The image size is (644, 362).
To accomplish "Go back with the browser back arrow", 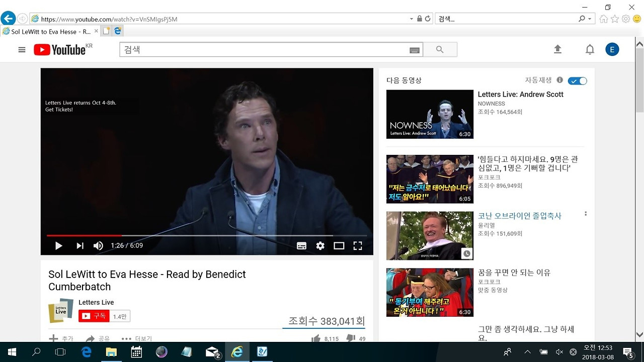I will tap(8, 19).
